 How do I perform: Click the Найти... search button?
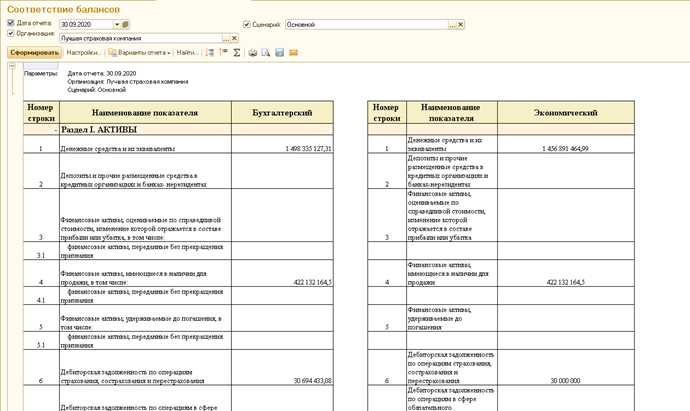pos(187,53)
